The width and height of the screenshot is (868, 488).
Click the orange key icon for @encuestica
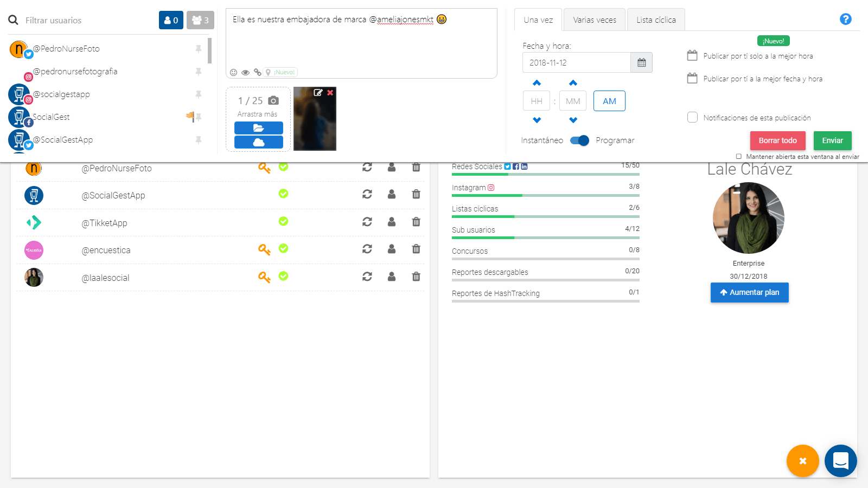(x=264, y=249)
